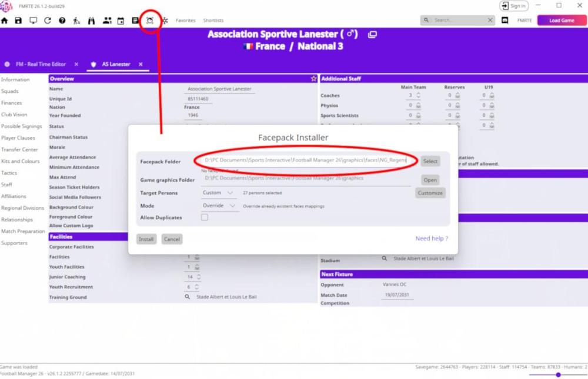The image size is (588, 379).
Task: Click the binoculars scout icon
Action: pos(92,21)
